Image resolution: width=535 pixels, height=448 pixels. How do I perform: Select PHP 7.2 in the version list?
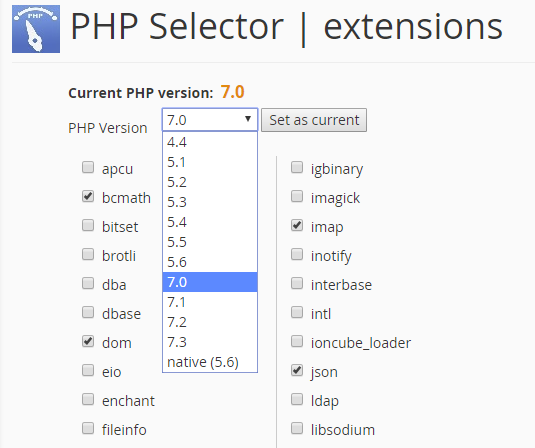[210, 322]
